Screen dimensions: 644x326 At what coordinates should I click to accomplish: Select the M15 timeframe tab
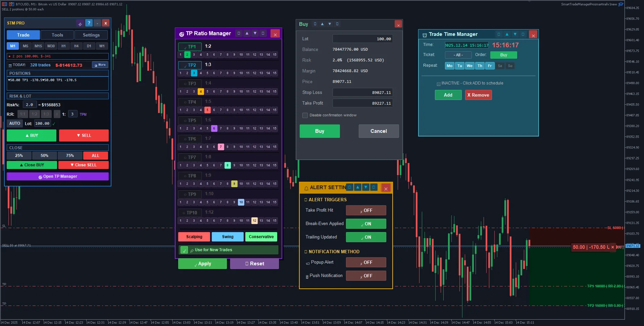point(38,46)
